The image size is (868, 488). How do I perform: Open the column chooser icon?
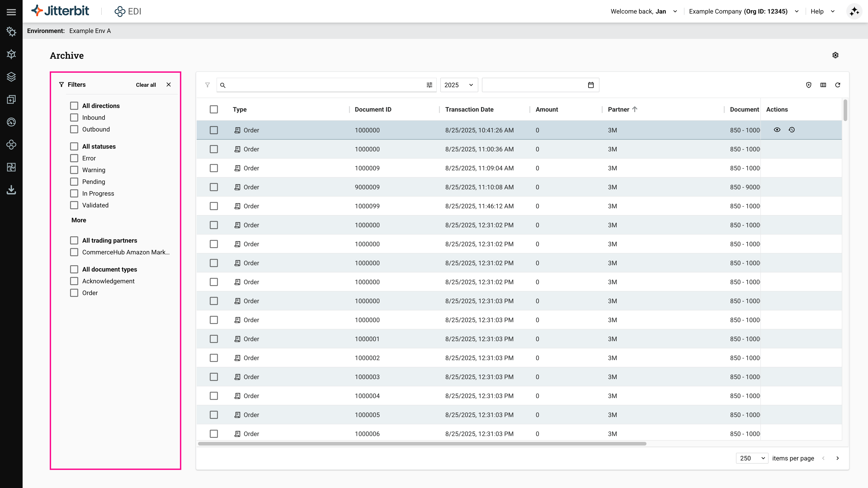823,85
